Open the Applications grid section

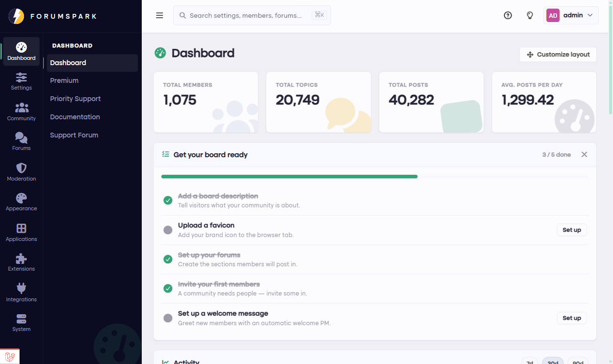(x=22, y=232)
